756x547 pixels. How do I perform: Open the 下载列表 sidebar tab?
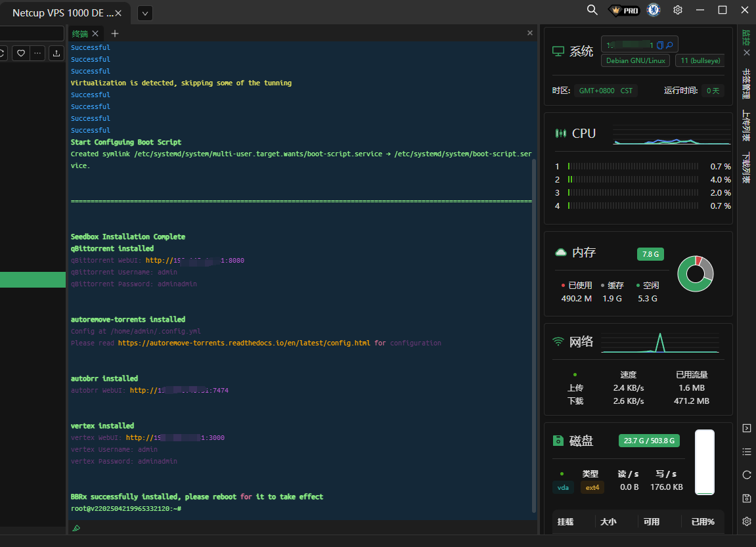point(746,167)
